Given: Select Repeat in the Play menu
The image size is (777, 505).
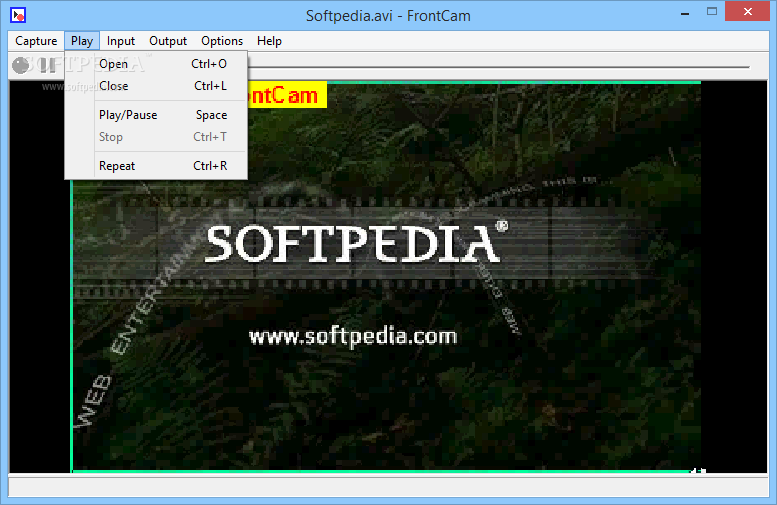Looking at the screenshot, I should (x=156, y=166).
